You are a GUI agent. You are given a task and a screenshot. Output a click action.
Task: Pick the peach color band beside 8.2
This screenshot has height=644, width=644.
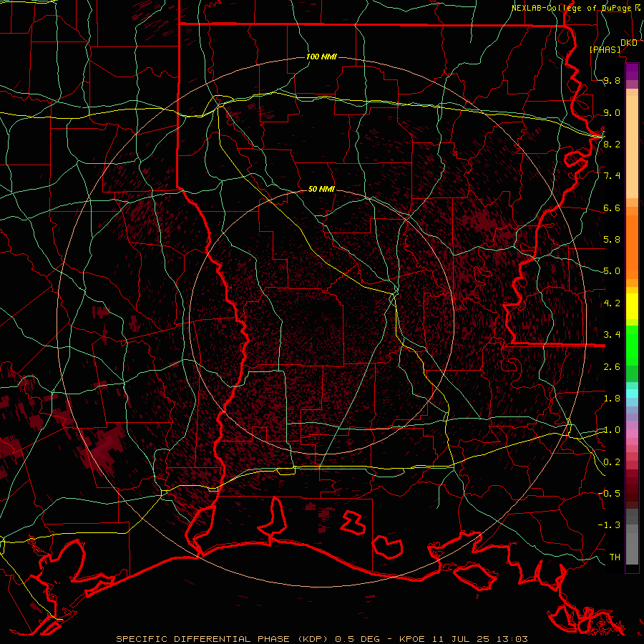coord(632,147)
